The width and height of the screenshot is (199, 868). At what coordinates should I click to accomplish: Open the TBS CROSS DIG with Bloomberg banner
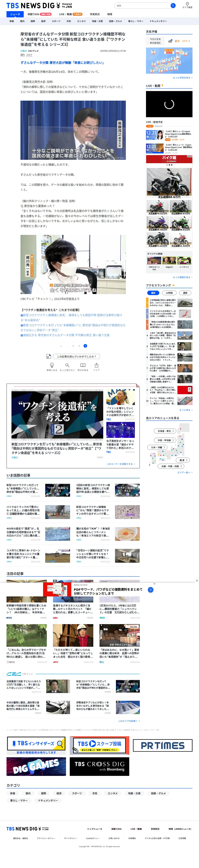click(99, 767)
